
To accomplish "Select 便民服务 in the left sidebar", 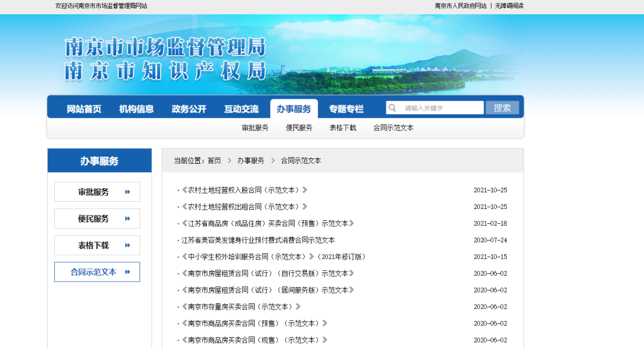I will click(x=97, y=219).
